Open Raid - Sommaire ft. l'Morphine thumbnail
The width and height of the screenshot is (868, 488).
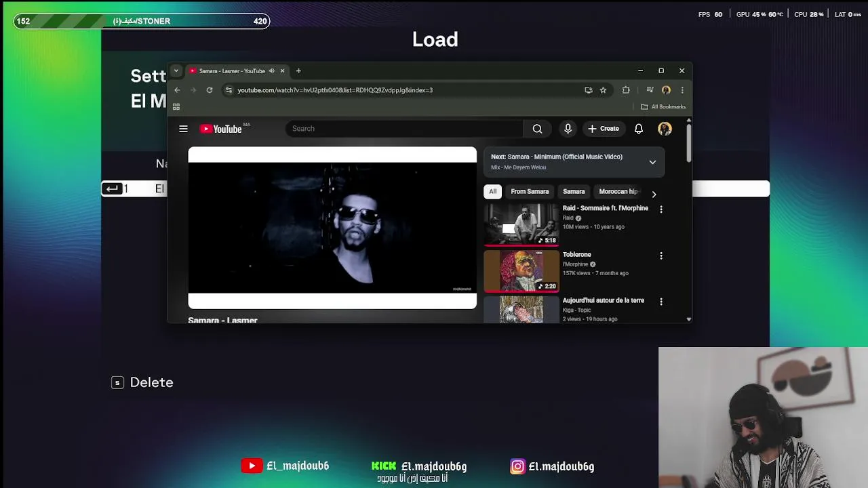[521, 224]
